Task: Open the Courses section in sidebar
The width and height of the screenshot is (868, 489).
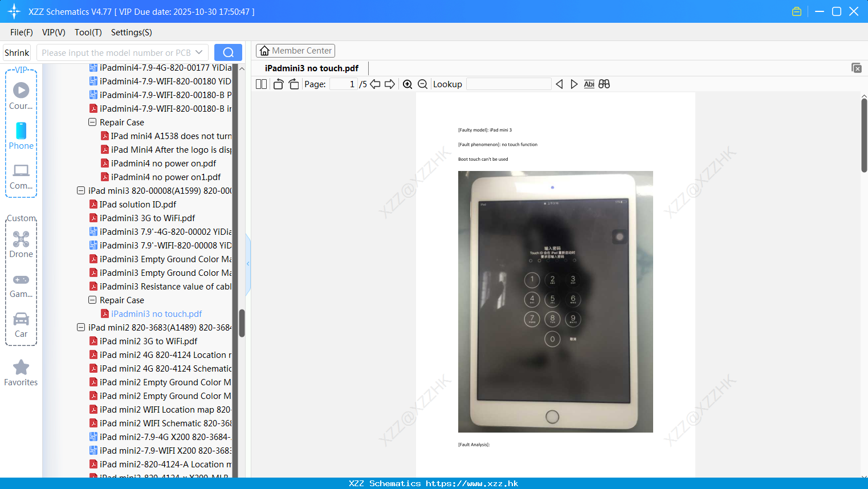Action: (21, 96)
